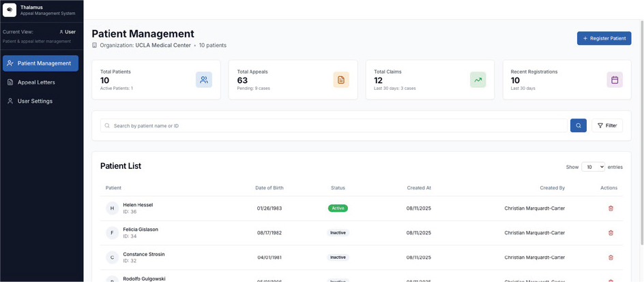This screenshot has height=282, width=644.
Task: Open Felicia Gislason's patient record
Action: click(x=141, y=230)
